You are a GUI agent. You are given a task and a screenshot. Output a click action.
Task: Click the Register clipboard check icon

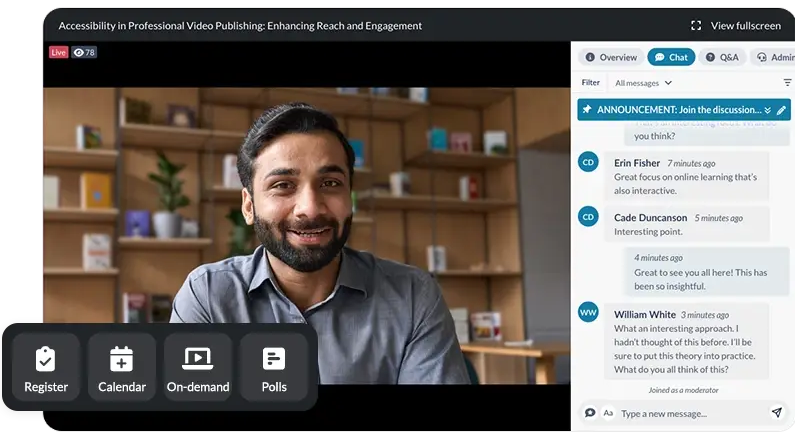tap(46, 358)
